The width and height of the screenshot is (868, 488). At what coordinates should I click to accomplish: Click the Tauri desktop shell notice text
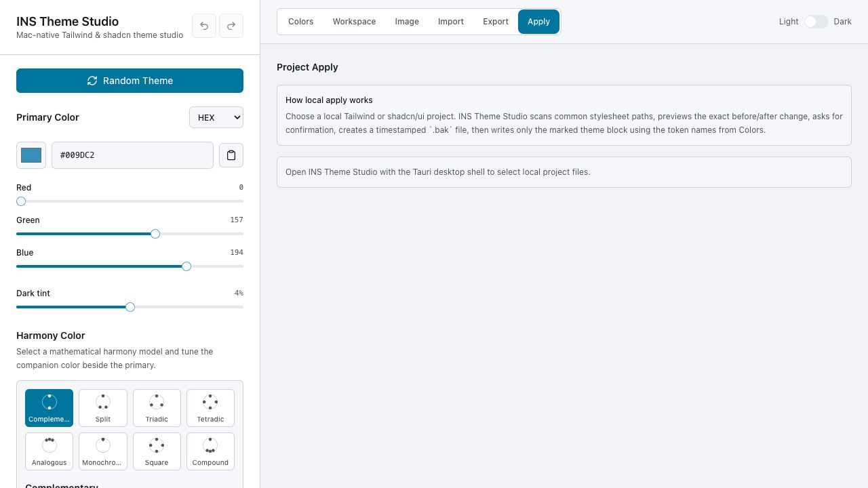point(438,172)
